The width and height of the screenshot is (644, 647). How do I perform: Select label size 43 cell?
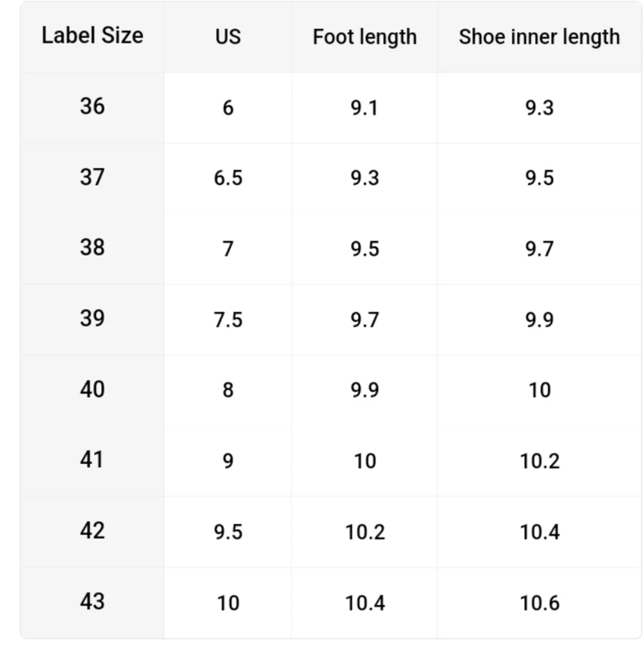92,602
